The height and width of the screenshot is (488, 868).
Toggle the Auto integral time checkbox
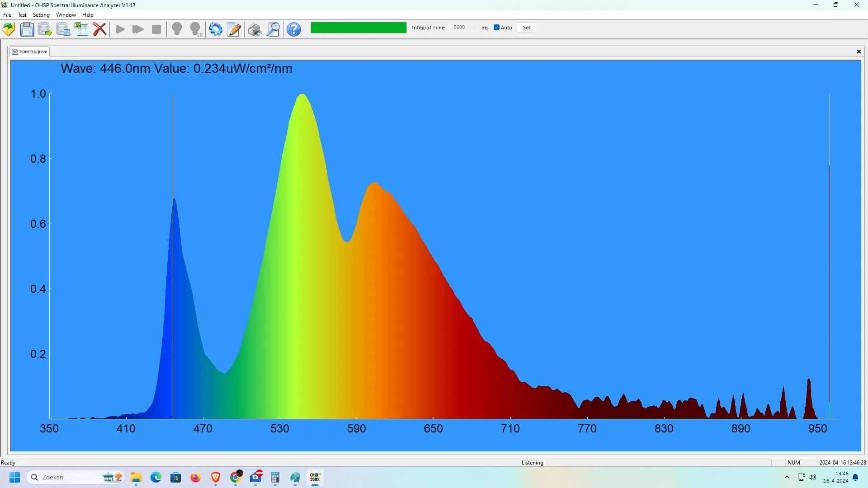[x=496, y=28]
